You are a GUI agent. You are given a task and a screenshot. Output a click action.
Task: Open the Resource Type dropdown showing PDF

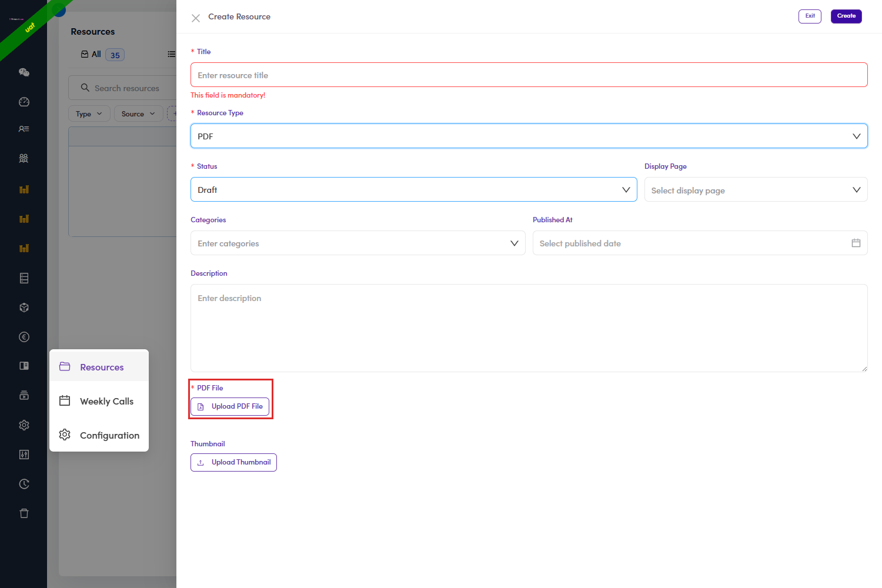point(529,136)
